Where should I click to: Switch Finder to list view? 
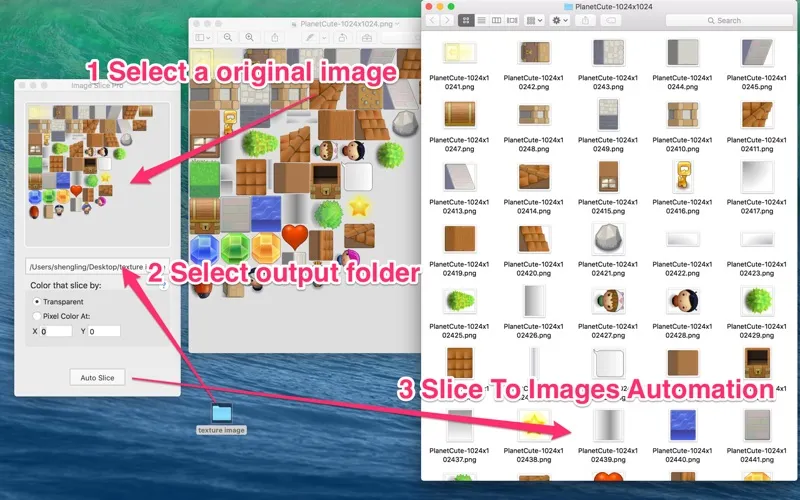(481, 20)
